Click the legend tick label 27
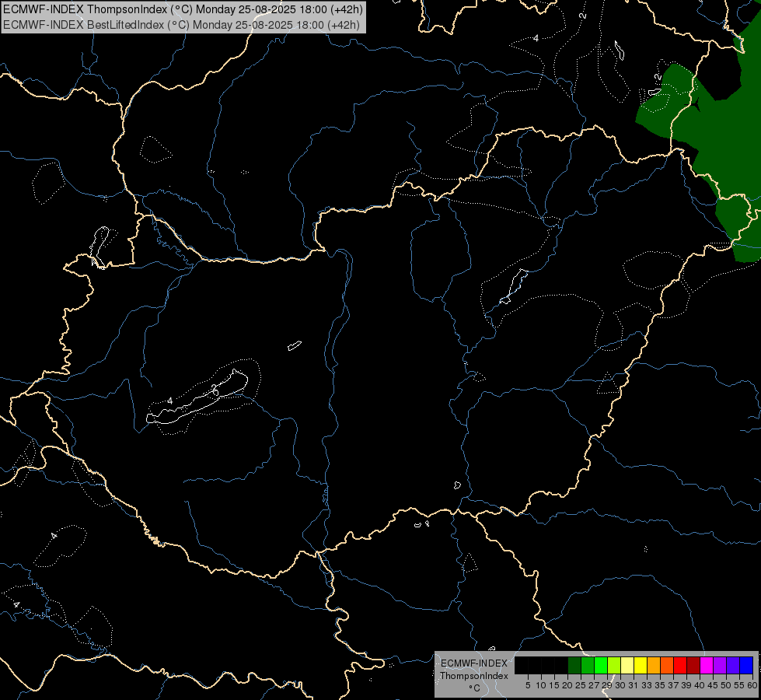This screenshot has height=700, width=761. (594, 685)
